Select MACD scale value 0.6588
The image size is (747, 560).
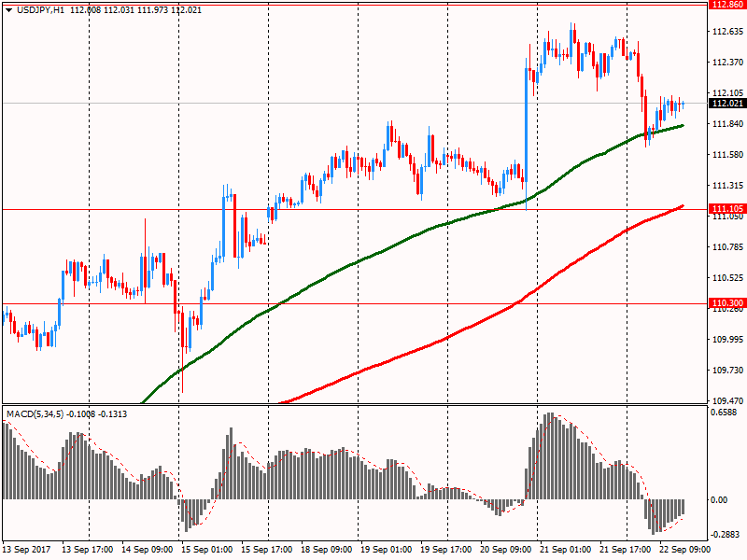coord(724,413)
